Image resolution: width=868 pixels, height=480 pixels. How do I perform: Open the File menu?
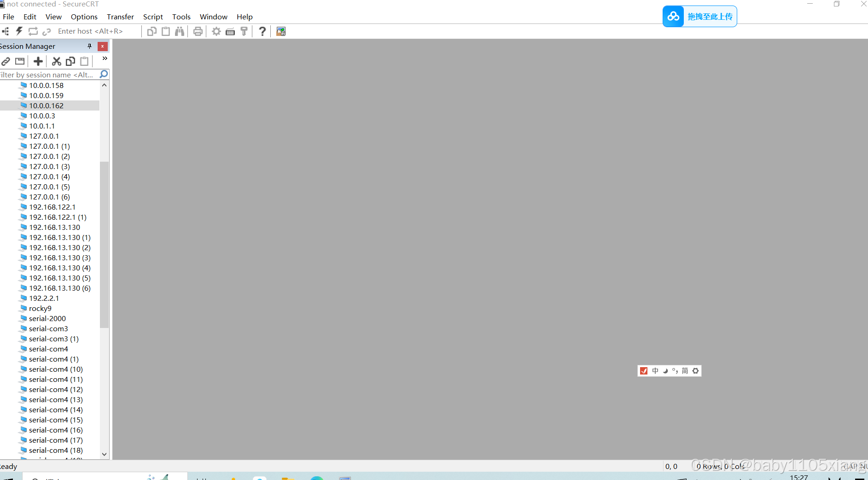[9, 17]
